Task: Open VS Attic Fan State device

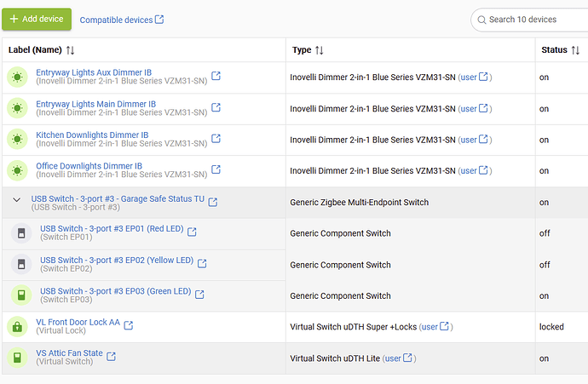Action: pos(69,353)
